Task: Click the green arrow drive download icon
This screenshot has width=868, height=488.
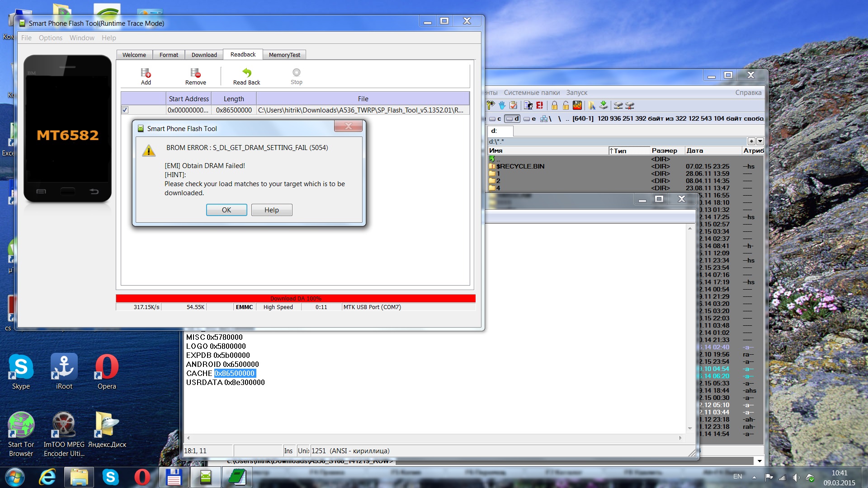Action: click(603, 105)
